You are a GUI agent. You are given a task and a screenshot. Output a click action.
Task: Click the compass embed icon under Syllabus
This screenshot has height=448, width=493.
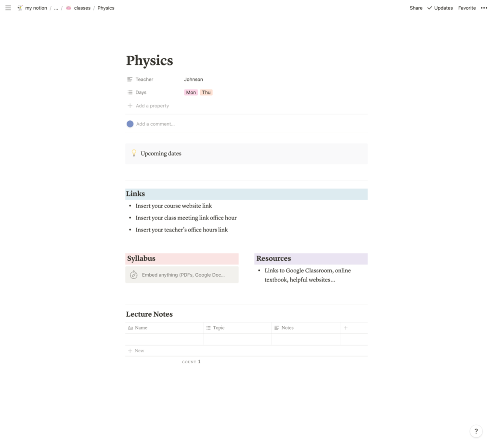coord(133,275)
